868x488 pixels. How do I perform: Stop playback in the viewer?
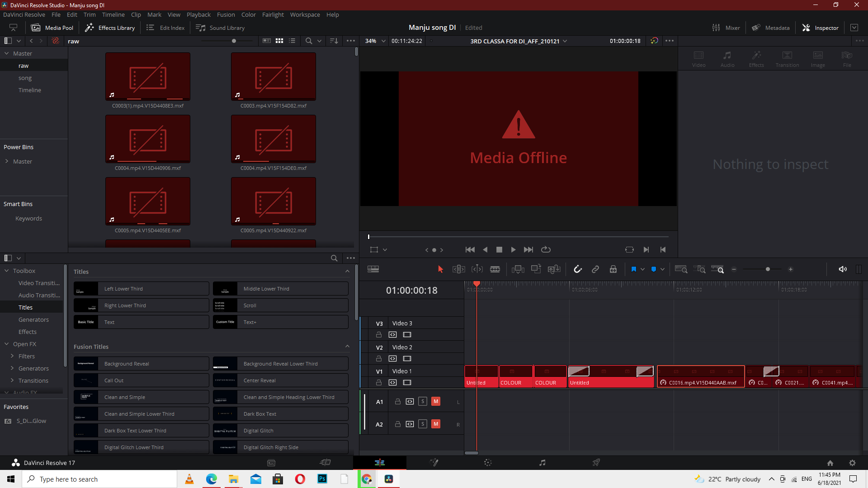499,249
